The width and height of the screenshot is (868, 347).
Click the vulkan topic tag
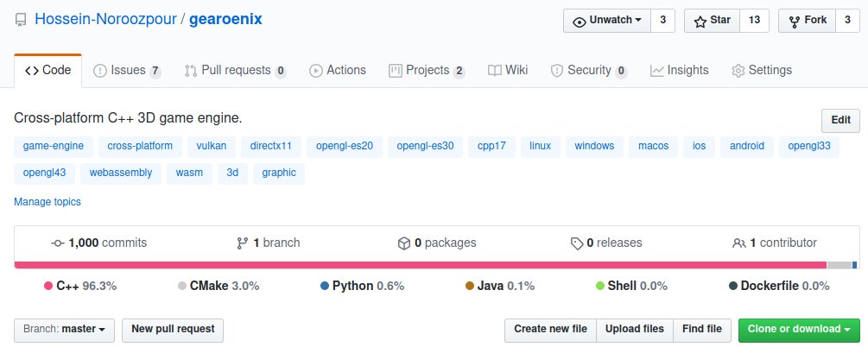[x=212, y=147]
